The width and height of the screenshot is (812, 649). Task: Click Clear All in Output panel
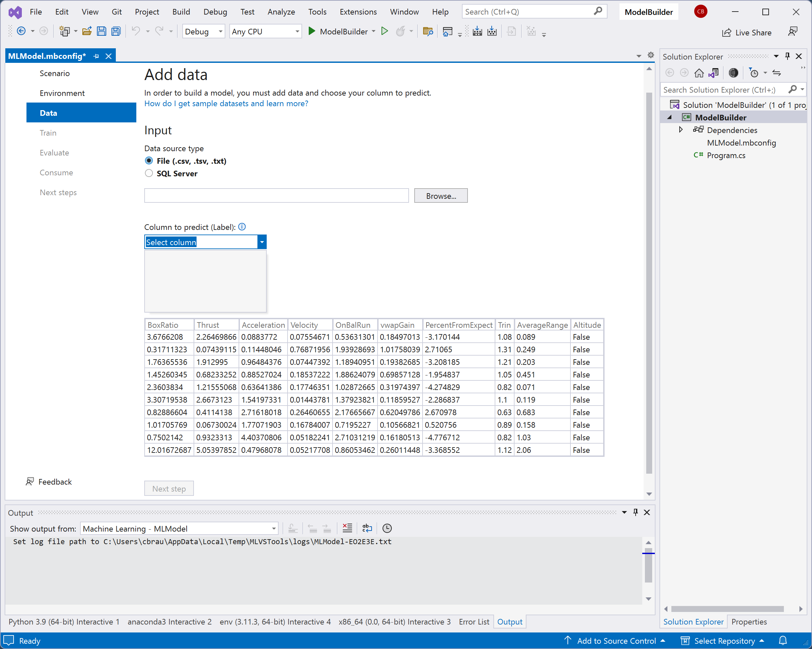[347, 529]
